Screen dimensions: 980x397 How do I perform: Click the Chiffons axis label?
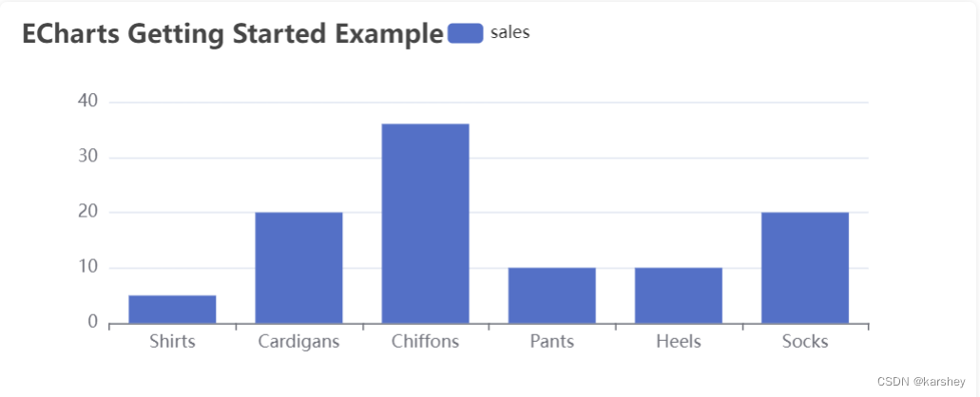click(425, 341)
